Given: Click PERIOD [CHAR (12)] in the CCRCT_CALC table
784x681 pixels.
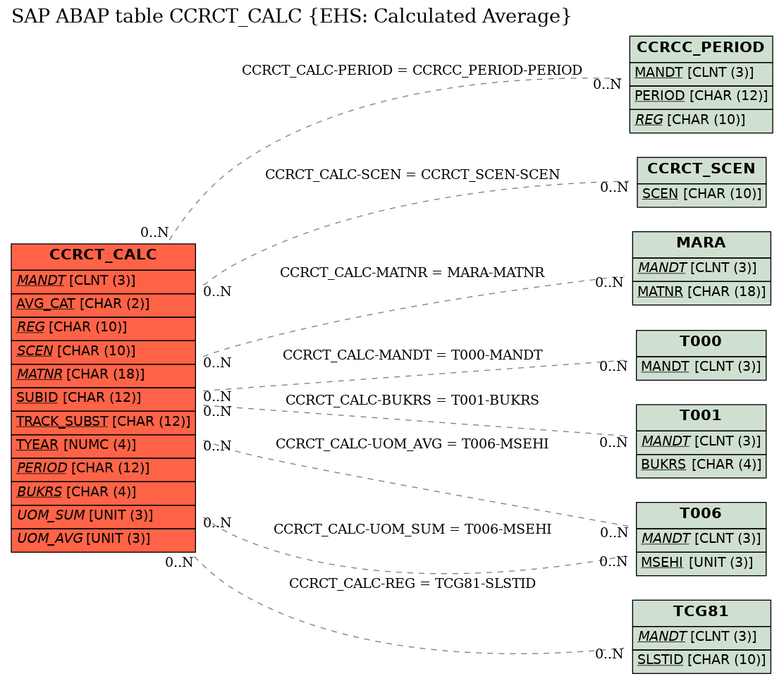Looking at the screenshot, I should [x=103, y=470].
